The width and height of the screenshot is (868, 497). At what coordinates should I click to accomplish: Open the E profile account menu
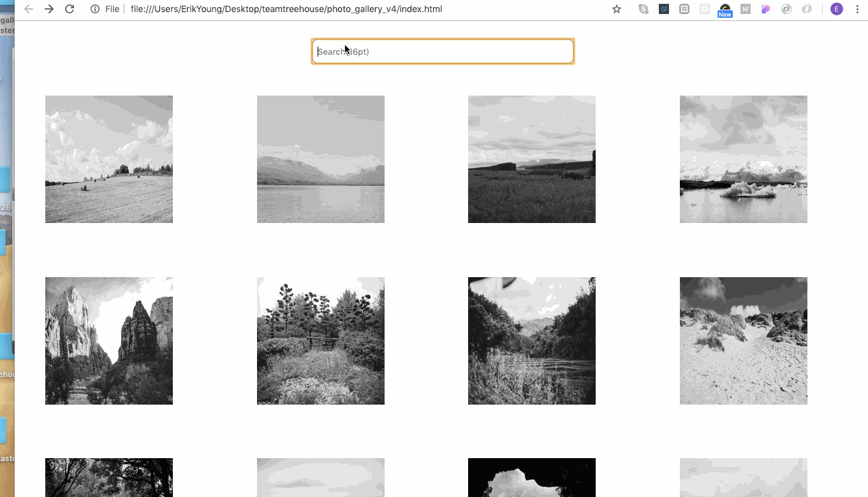[836, 9]
